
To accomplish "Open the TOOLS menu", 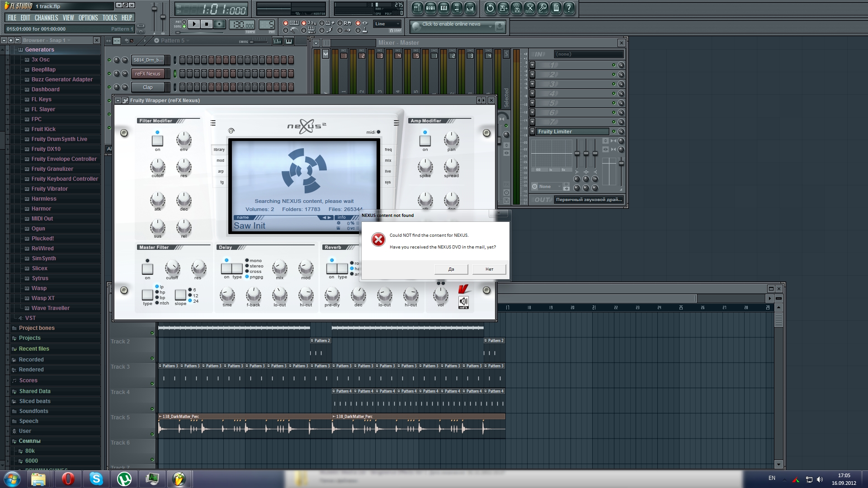I will [x=109, y=18].
